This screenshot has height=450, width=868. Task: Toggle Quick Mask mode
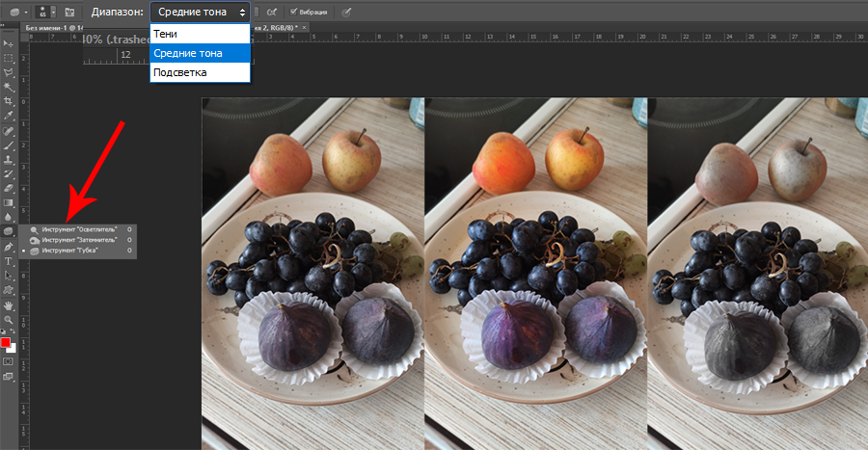(x=8, y=360)
